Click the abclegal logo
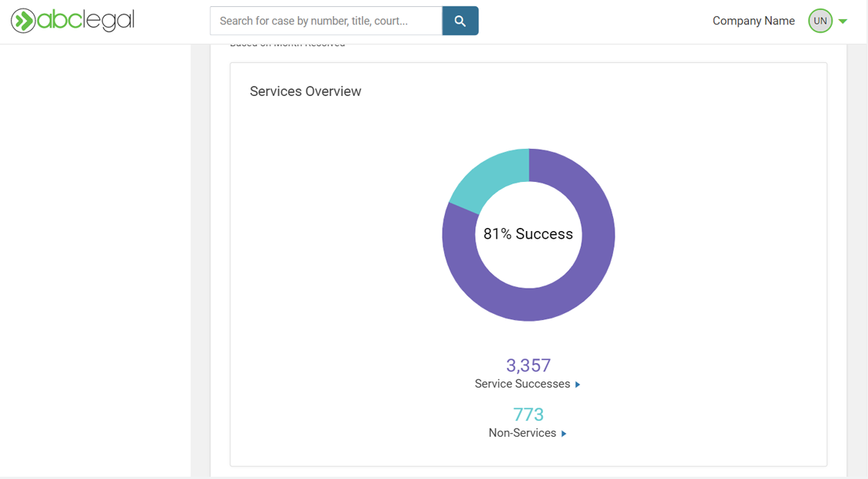 click(71, 21)
